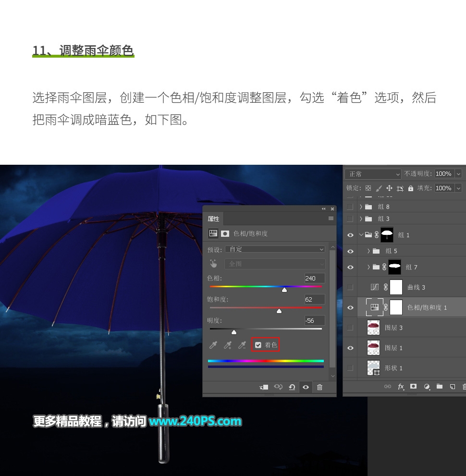This screenshot has height=476, width=466.
Task: Click the Lock transparent pixels icon
Action: (368, 188)
